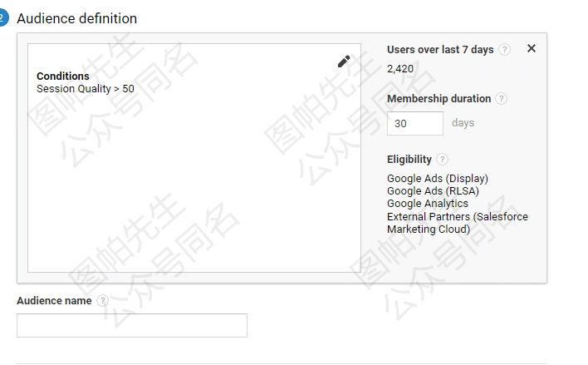This screenshot has width=588, height=365.
Task: Click Google Ads (RLSA) eligibility entry
Action: click(433, 190)
